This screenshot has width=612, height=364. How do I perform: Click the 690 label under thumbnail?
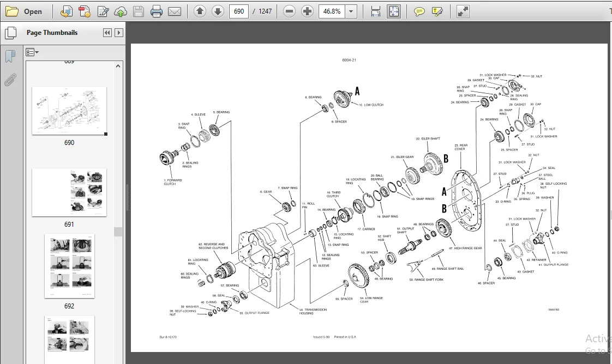point(69,143)
